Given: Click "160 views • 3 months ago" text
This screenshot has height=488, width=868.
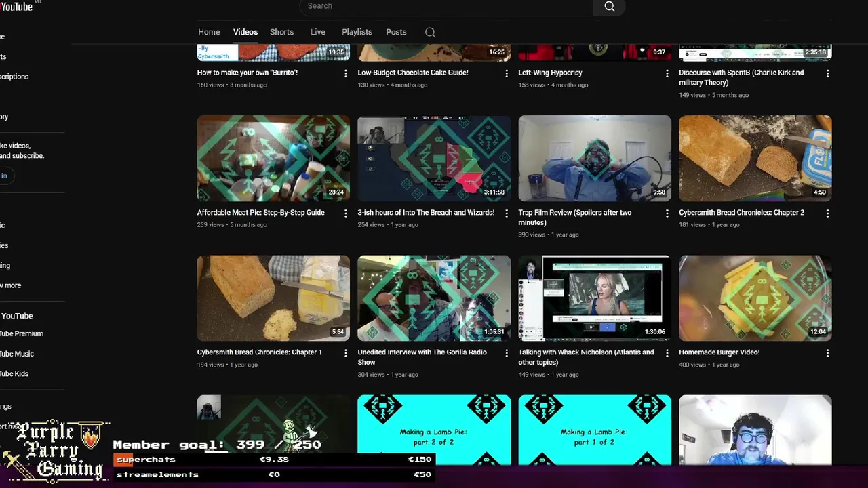Looking at the screenshot, I should click(231, 85).
